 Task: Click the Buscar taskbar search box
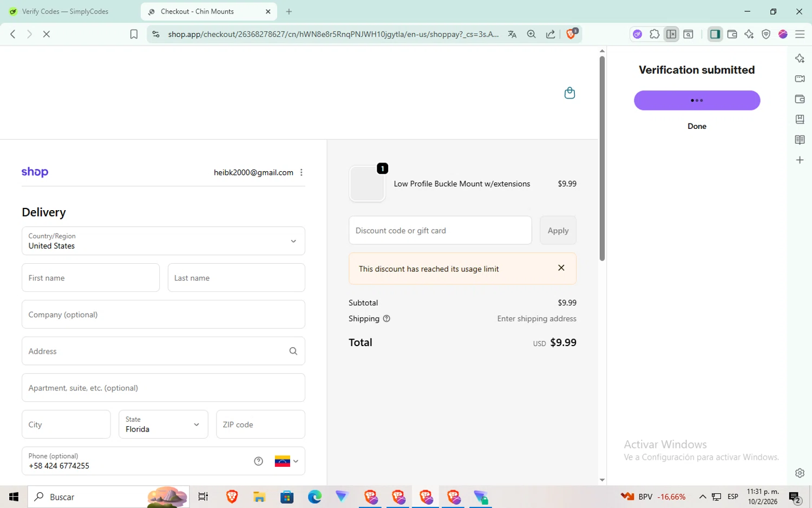108,497
